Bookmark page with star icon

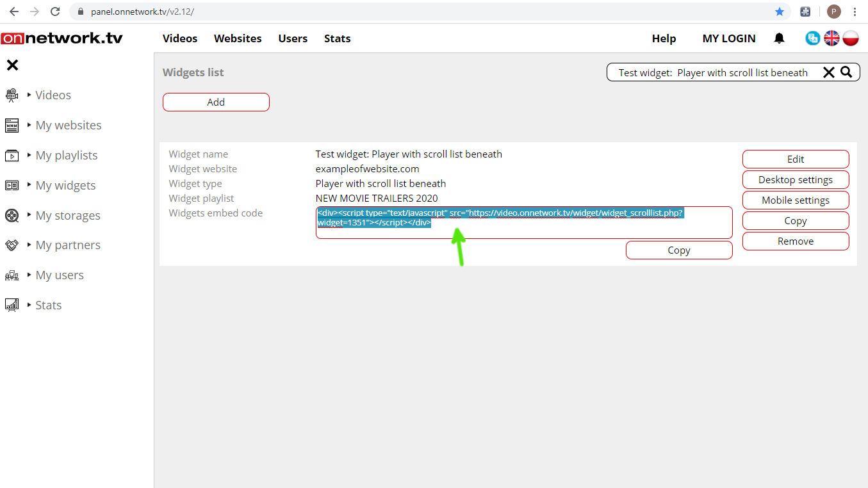coord(780,12)
